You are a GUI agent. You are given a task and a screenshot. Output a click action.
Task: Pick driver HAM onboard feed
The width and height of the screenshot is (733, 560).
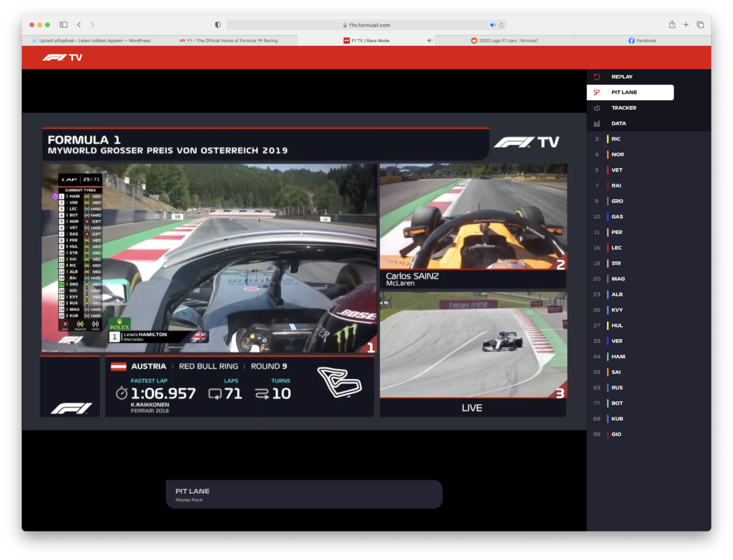tap(630, 357)
